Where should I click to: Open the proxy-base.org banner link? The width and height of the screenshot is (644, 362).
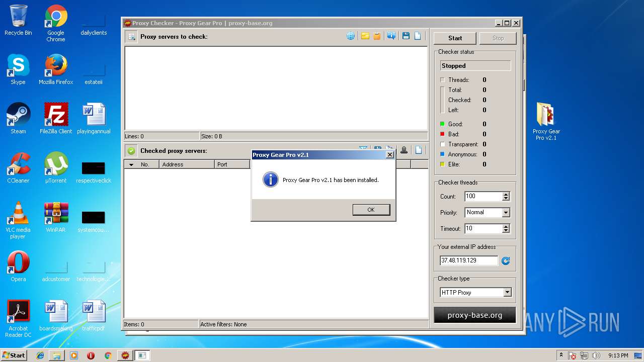tap(475, 315)
